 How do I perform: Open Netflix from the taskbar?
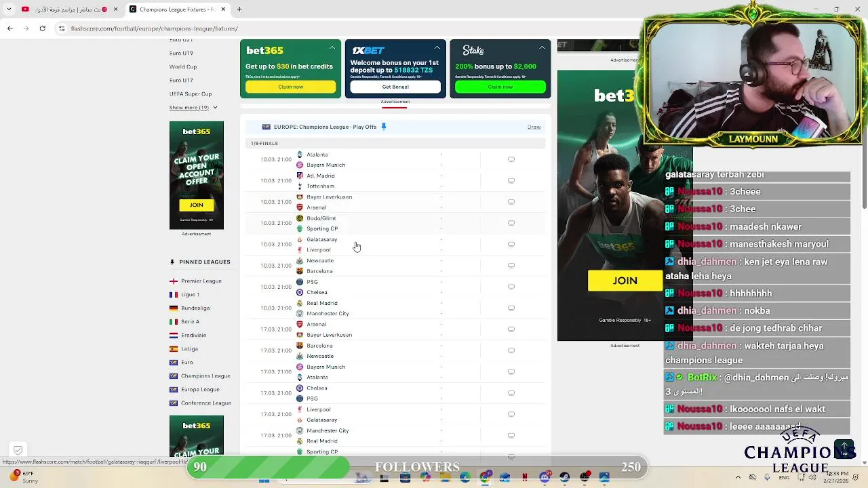525,477
